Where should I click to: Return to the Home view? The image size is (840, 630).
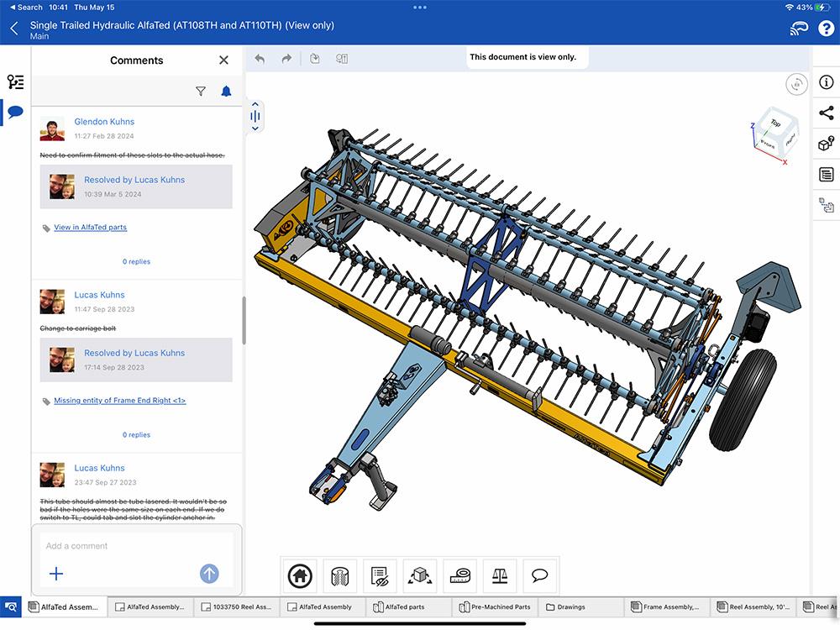coord(299,576)
